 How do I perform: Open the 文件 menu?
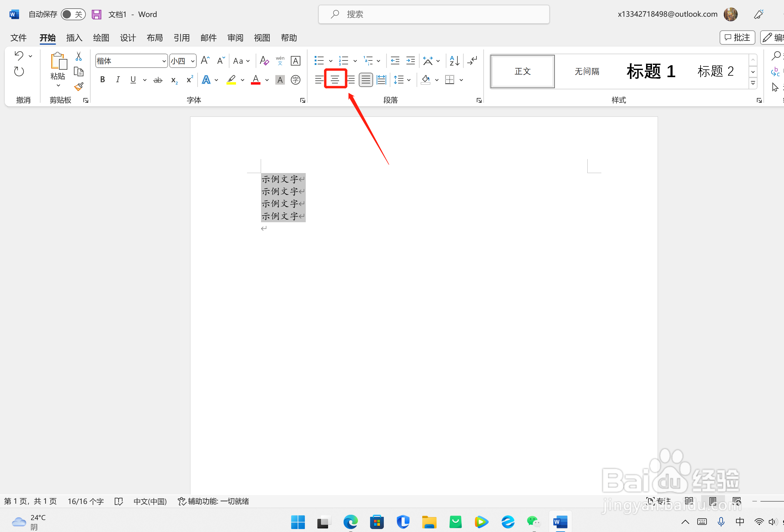[x=18, y=38]
